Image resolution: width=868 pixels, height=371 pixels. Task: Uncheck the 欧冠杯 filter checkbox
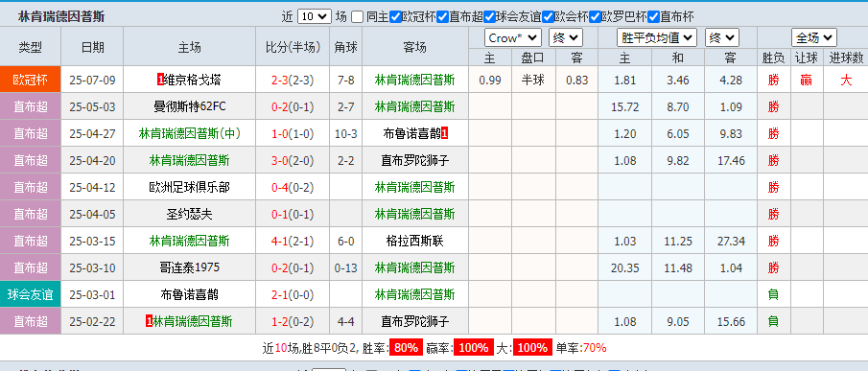[x=395, y=16]
